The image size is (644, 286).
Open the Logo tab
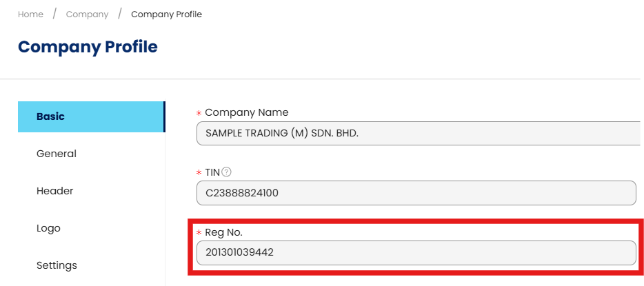click(x=48, y=228)
